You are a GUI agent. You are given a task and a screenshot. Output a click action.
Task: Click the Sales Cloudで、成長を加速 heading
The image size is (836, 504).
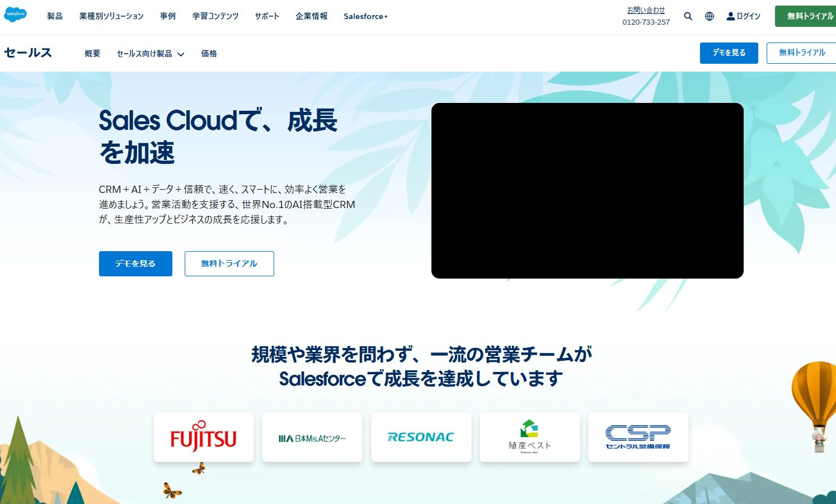pyautogui.click(x=218, y=136)
